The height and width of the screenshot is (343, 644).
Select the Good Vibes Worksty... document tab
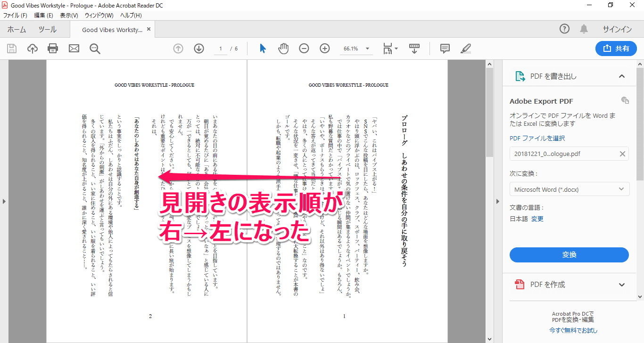(112, 30)
